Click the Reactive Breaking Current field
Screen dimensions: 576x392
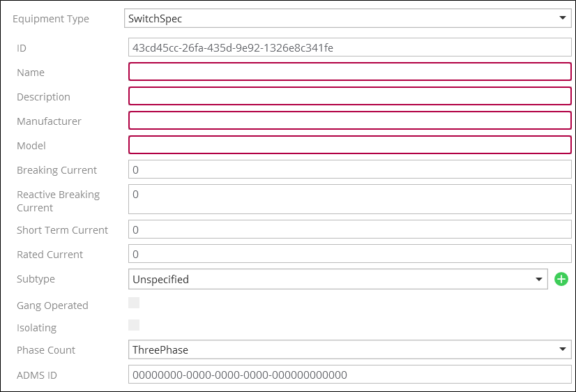[350, 199]
